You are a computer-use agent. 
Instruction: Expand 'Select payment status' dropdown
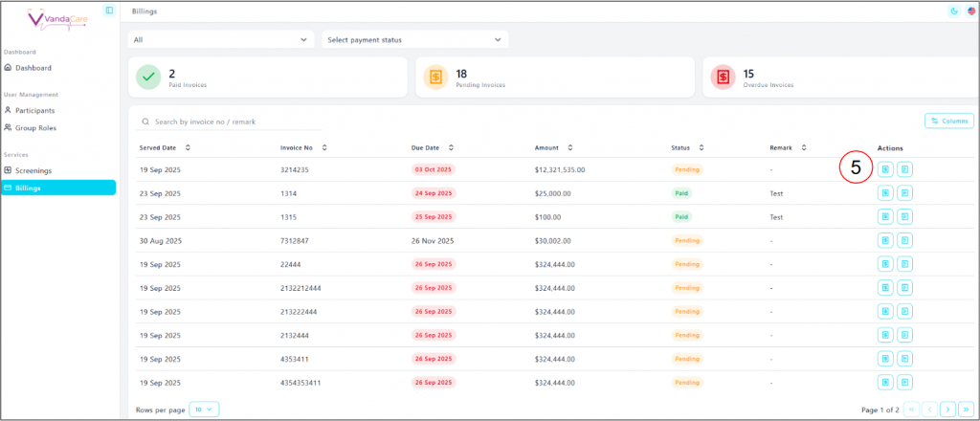pos(413,40)
